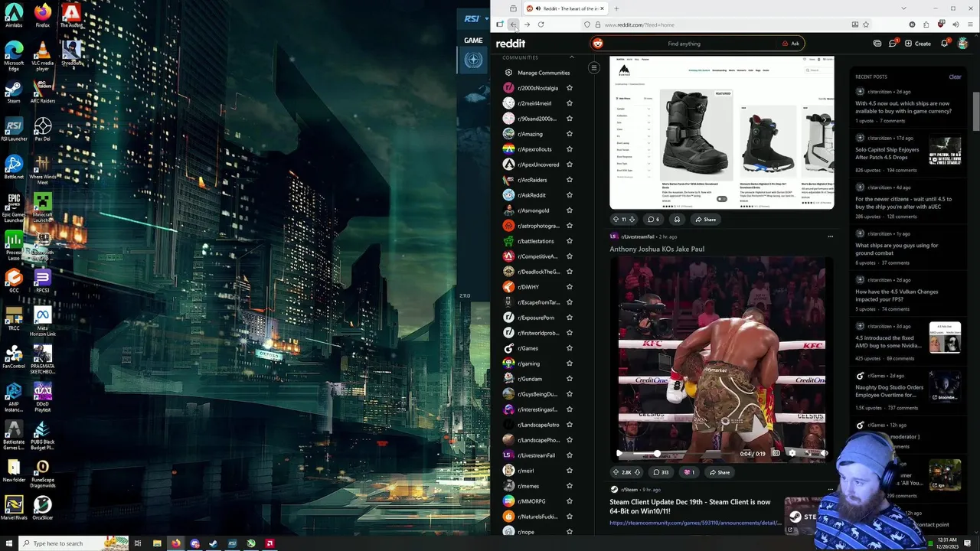The image size is (980, 551).
Task: Launch the OrcaSlicer desktop shortcut
Action: [x=43, y=508]
